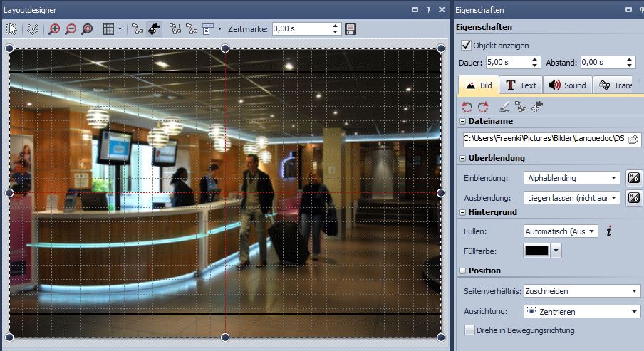Switch to the Sound tab

(567, 85)
